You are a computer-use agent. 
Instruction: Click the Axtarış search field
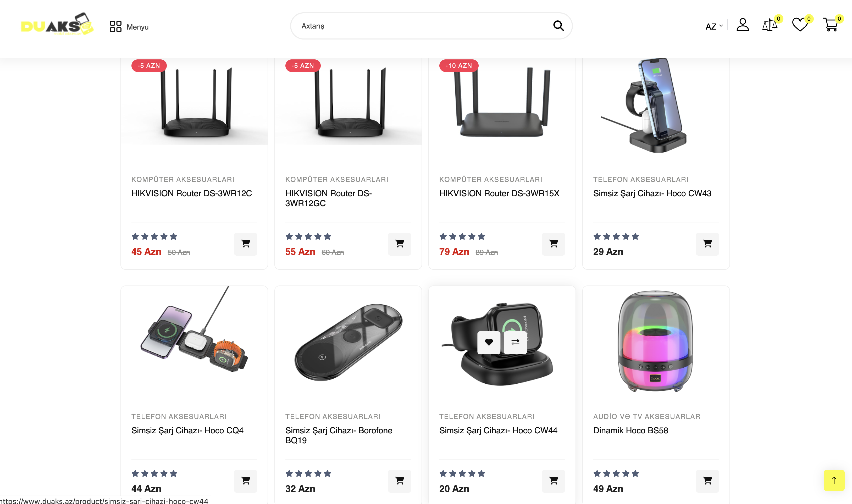(x=421, y=26)
